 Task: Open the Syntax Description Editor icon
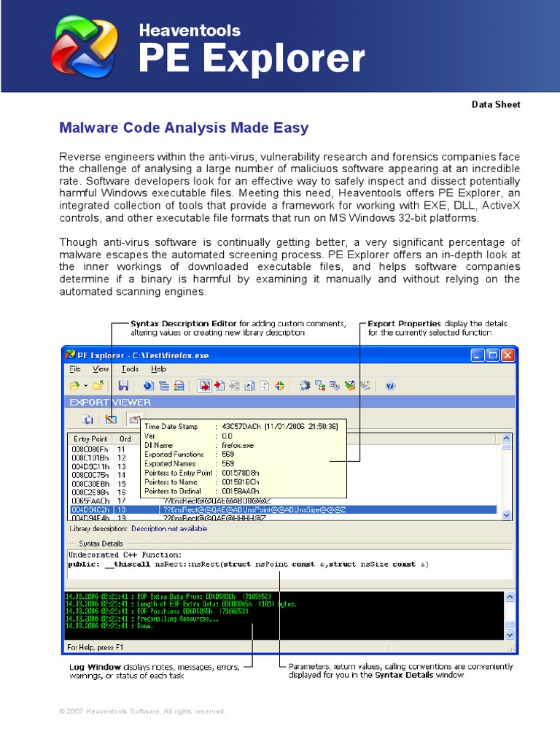(x=111, y=419)
